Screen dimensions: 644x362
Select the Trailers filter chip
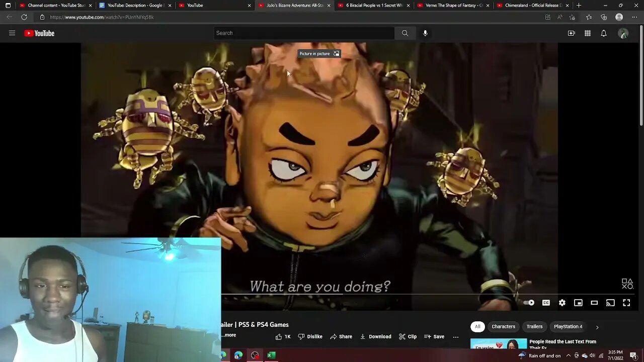pyautogui.click(x=534, y=327)
